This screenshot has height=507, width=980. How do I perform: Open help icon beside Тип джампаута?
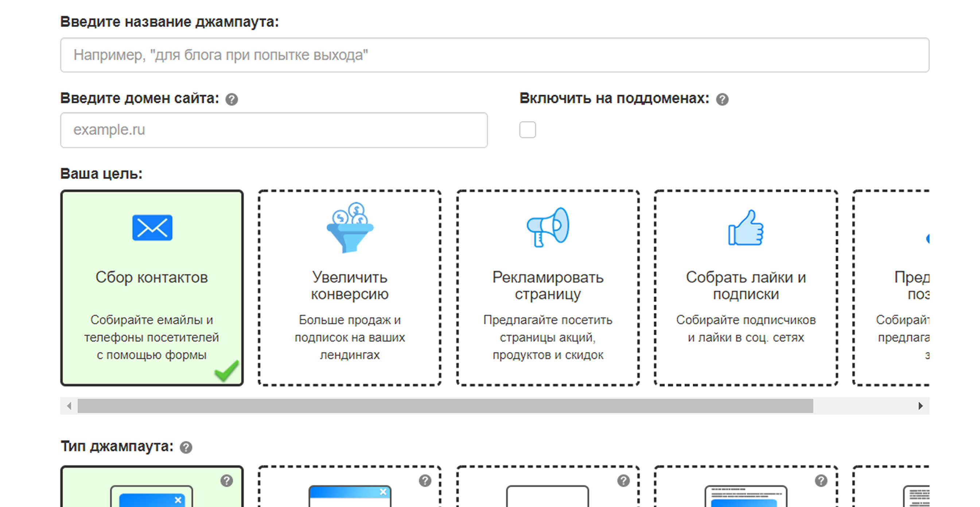(186, 448)
